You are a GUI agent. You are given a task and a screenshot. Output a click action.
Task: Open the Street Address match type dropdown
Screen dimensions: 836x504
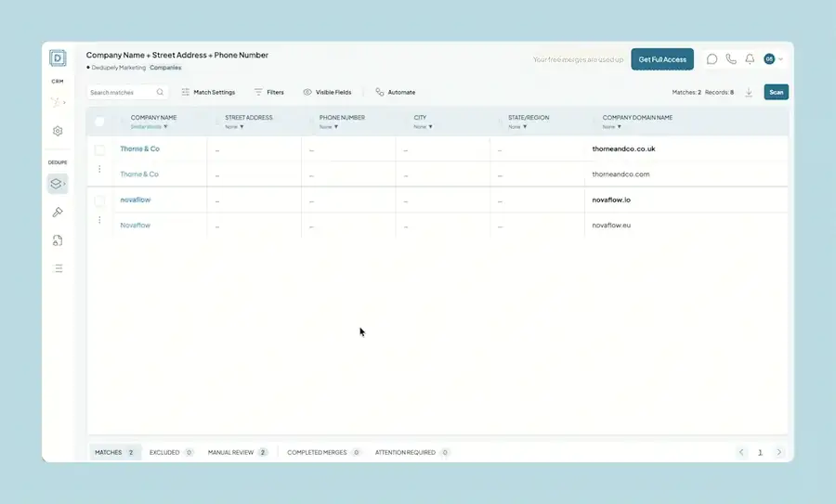pyautogui.click(x=234, y=127)
